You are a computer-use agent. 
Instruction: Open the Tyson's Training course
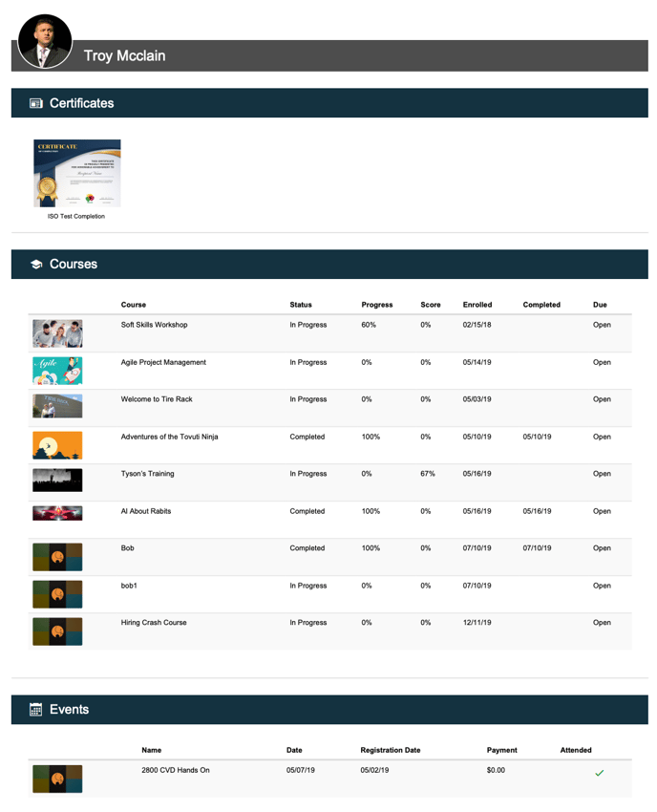[x=147, y=474]
